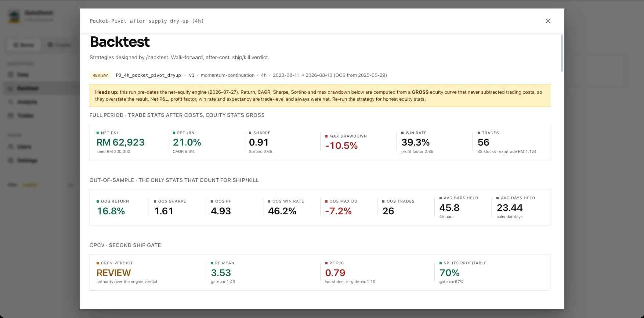The height and width of the screenshot is (318, 644).
Task: Click the 'calendar days' caption
Action: [x=509, y=217]
